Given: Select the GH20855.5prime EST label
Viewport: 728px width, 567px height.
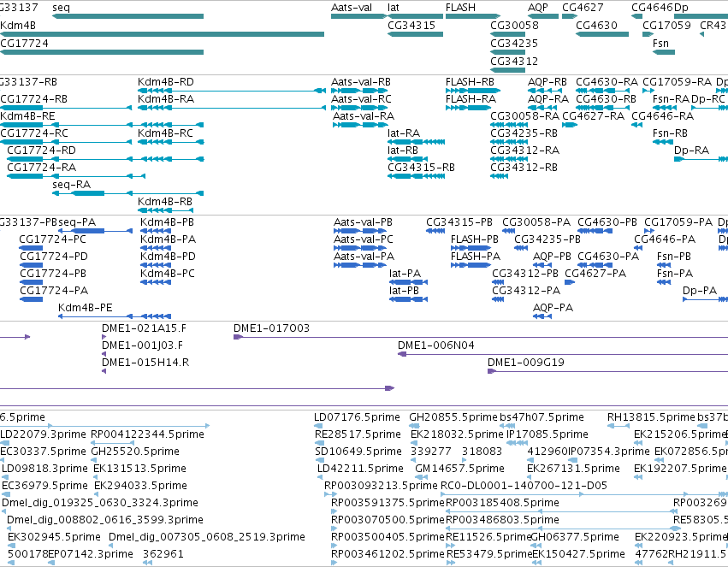Looking at the screenshot, I should coord(453,417).
